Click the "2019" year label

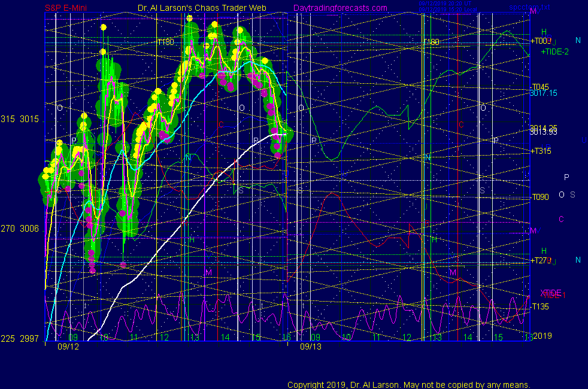(x=542, y=336)
